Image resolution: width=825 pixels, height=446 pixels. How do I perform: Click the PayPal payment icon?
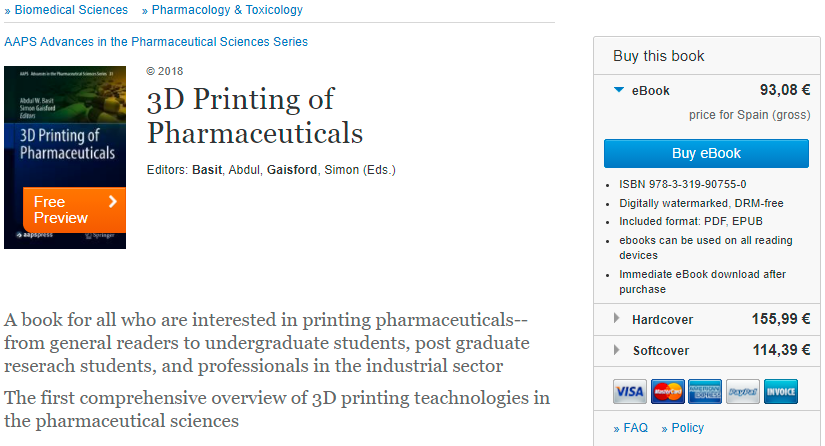(x=742, y=391)
